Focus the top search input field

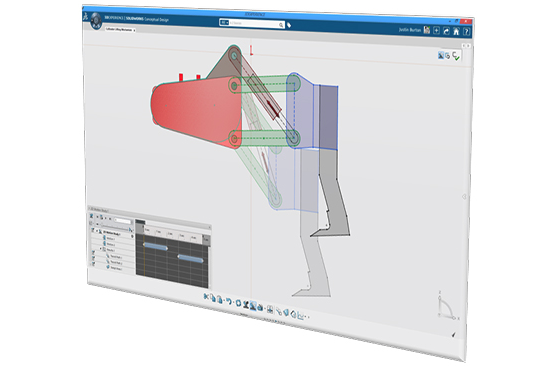[253, 24]
